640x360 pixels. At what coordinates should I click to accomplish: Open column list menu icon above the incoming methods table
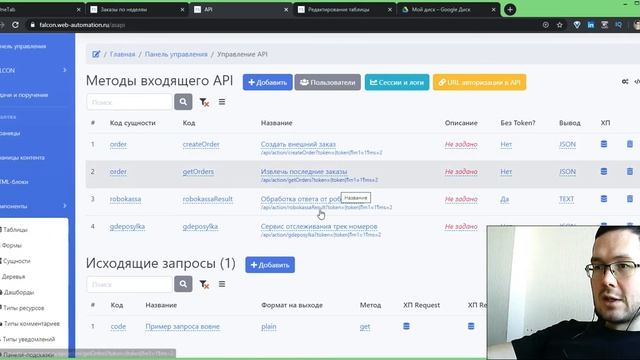pyautogui.click(x=222, y=102)
